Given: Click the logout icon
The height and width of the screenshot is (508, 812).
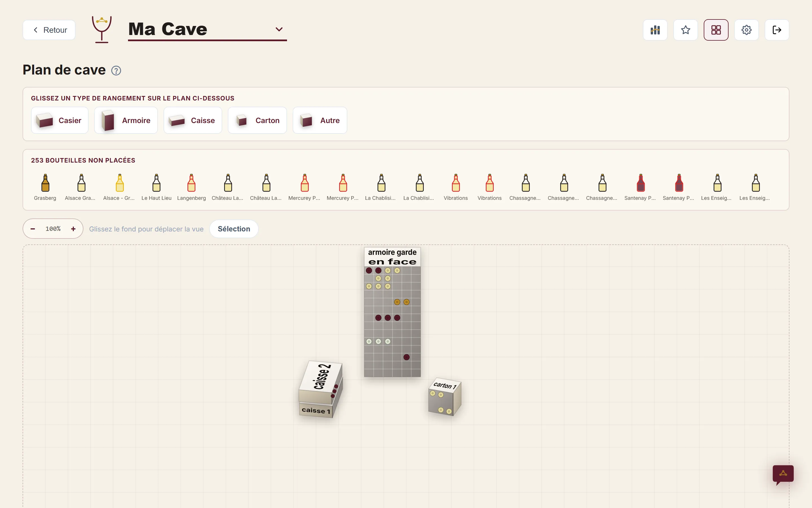Looking at the screenshot, I should click(x=777, y=30).
